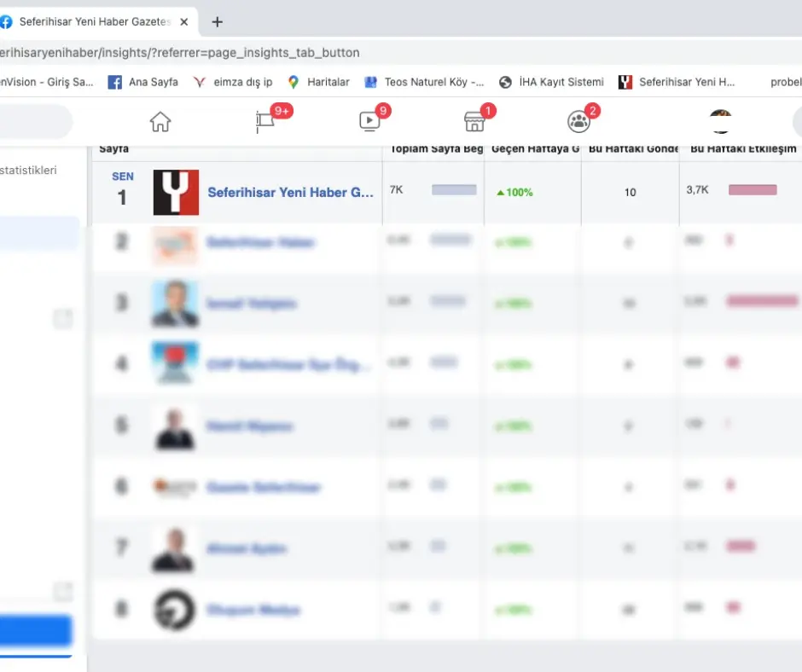The width and height of the screenshot is (802, 672).
Task: Click the rank 7 page portrait thumbnail
Action: (173, 549)
